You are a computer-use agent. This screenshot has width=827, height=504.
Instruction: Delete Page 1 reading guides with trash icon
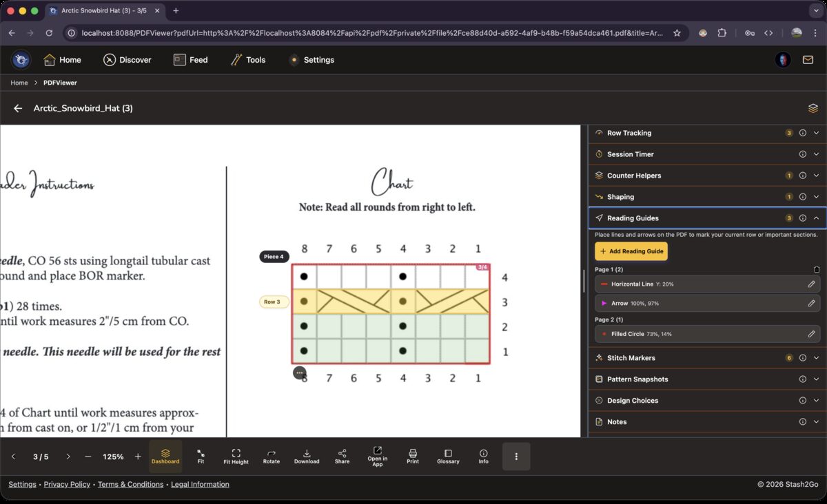click(x=817, y=269)
